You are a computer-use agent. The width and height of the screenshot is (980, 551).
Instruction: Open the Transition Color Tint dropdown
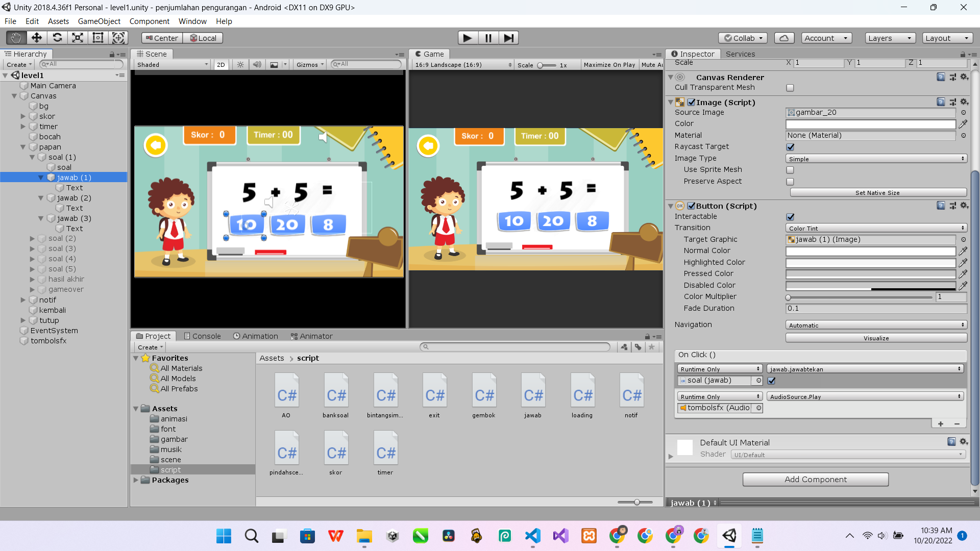[876, 228]
